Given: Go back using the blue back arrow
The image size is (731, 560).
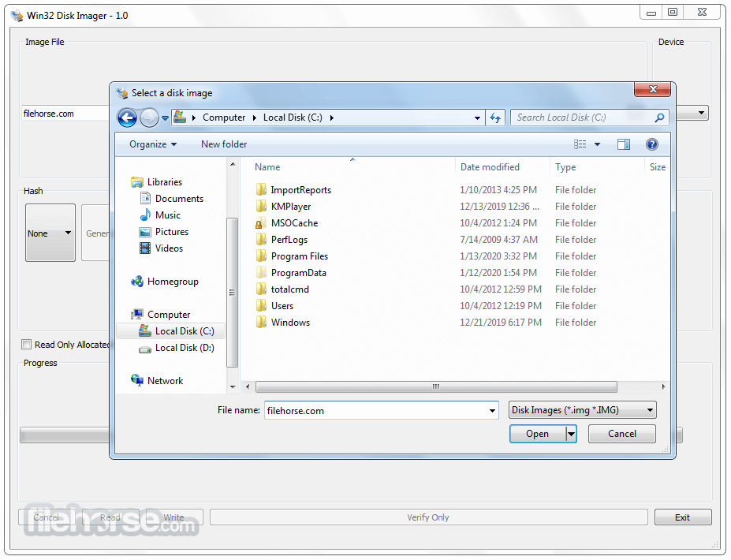Looking at the screenshot, I should point(127,118).
